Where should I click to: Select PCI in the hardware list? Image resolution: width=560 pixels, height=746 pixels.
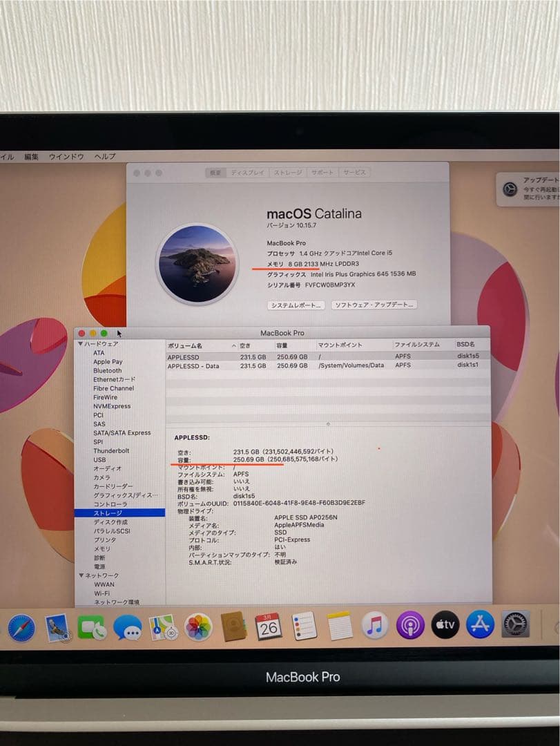tap(98, 415)
